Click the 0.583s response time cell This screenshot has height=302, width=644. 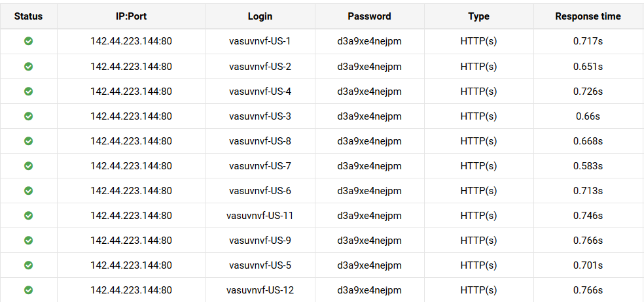588,165
